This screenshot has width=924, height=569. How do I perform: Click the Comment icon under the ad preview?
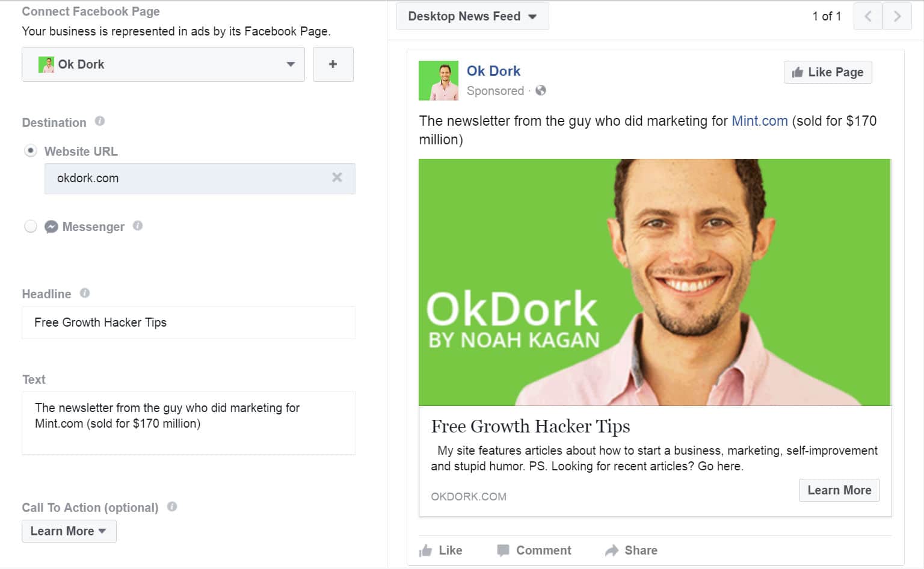(x=503, y=550)
